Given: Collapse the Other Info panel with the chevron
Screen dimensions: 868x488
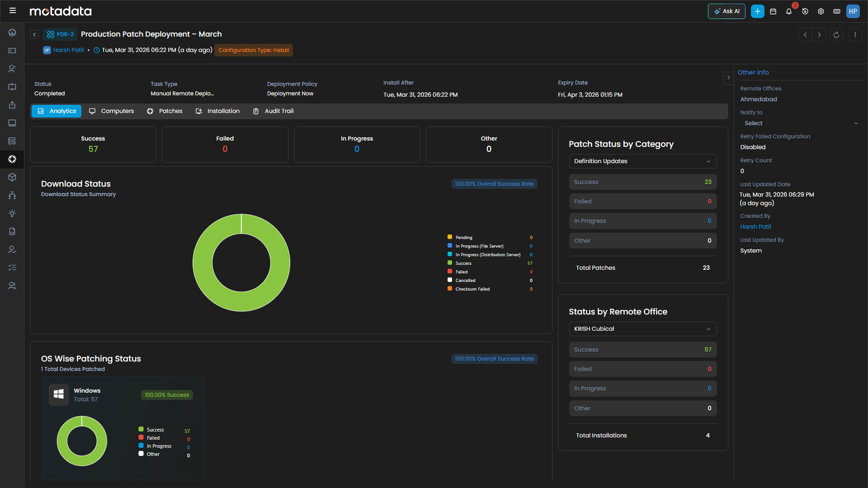Looking at the screenshot, I should tap(728, 78).
